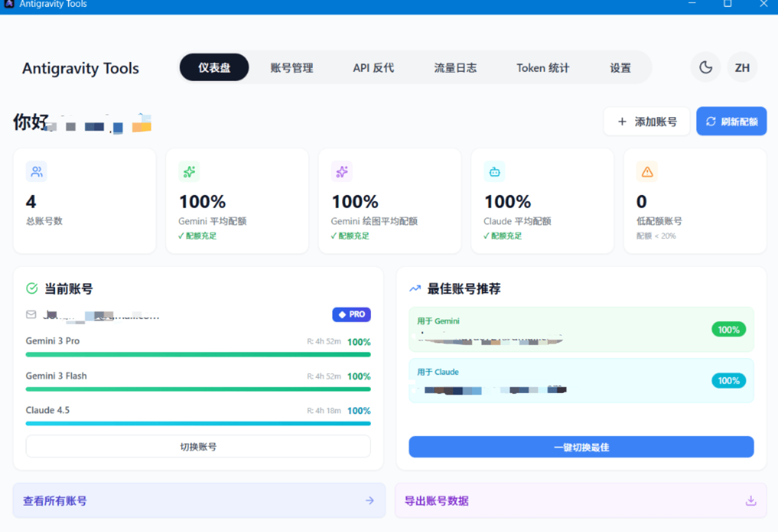Click 刷新配额 to refresh quotas
778x532 pixels.
pyautogui.click(x=731, y=121)
